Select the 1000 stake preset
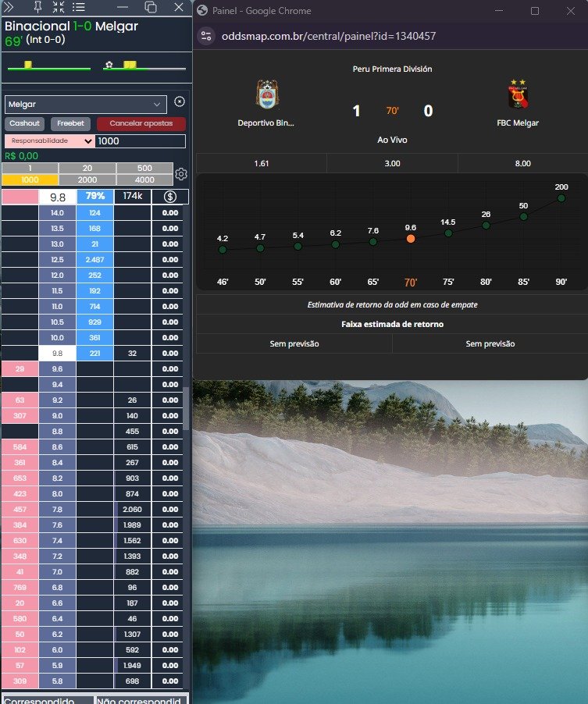This screenshot has width=588, height=704. coord(30,180)
